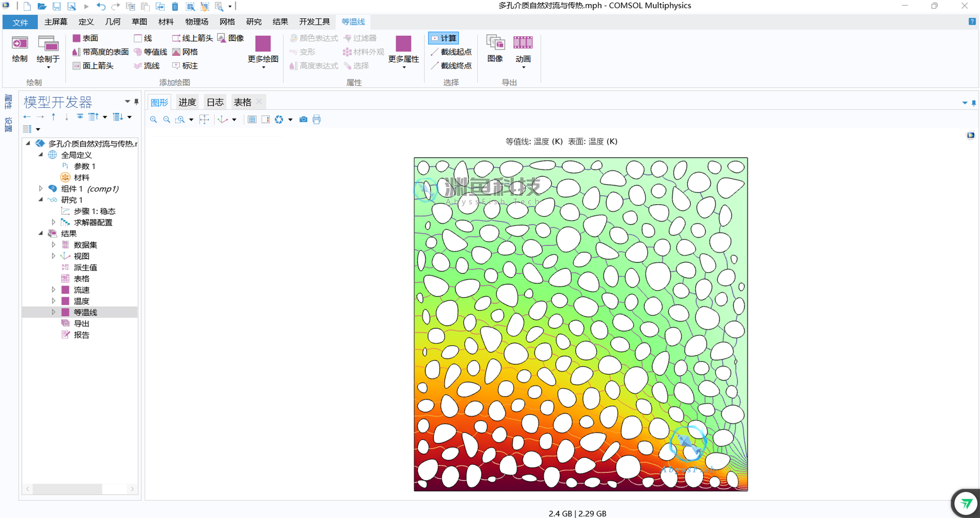Open the Log (日志) tab
Viewport: 980px width, 518px height.
215,102
